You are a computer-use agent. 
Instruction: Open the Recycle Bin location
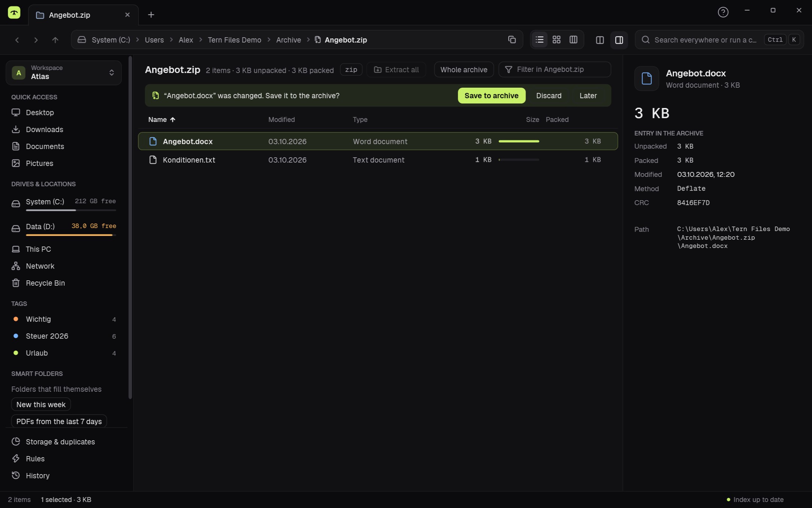click(x=45, y=283)
